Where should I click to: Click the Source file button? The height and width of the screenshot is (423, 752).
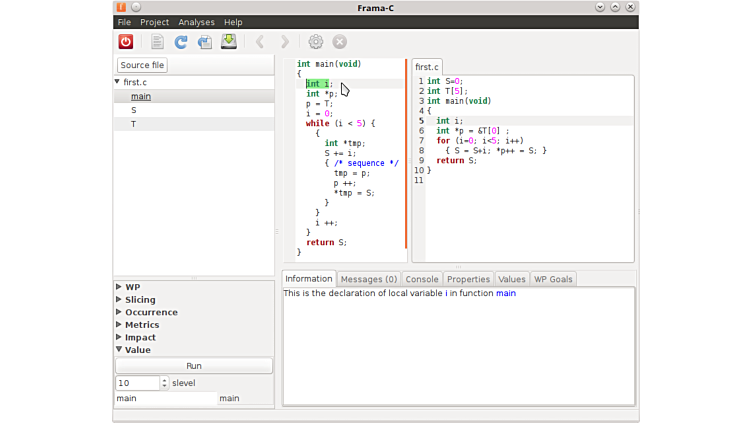point(143,65)
